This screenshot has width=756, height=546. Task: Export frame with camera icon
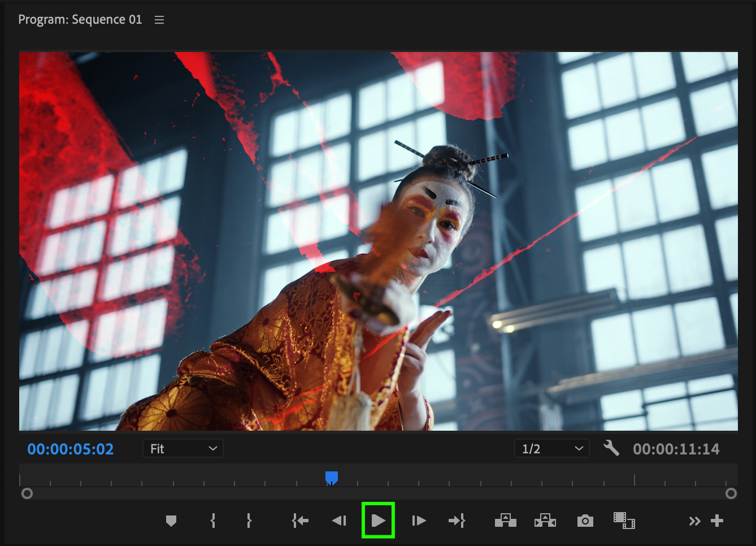click(585, 521)
